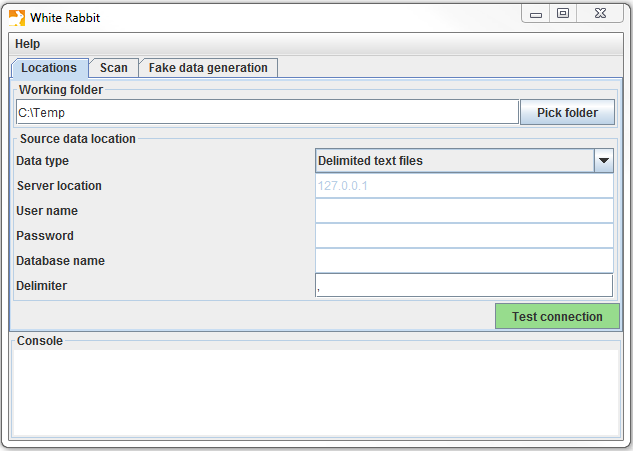Select the Password input field

click(x=463, y=236)
